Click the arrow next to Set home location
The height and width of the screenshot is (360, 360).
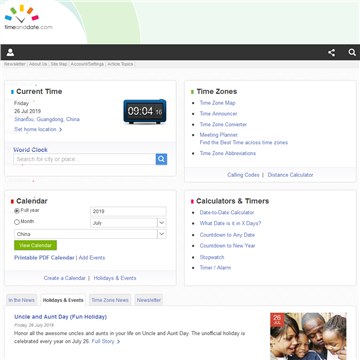click(x=60, y=130)
